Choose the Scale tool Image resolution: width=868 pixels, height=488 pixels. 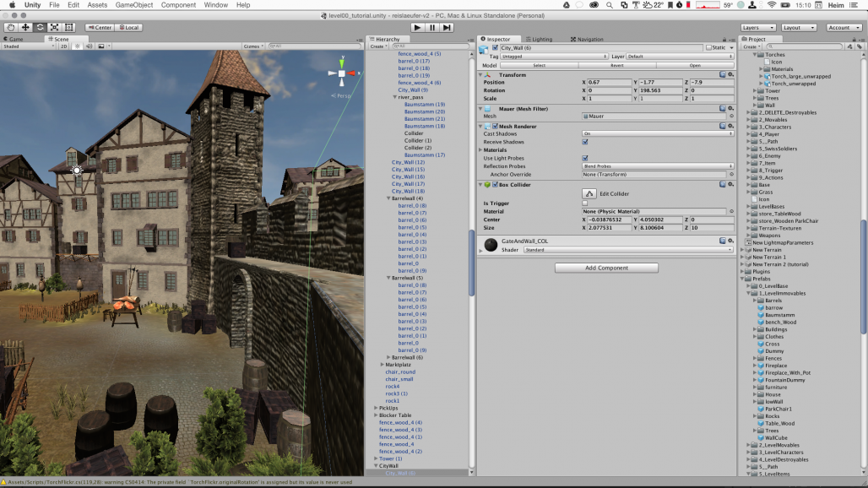(x=54, y=27)
